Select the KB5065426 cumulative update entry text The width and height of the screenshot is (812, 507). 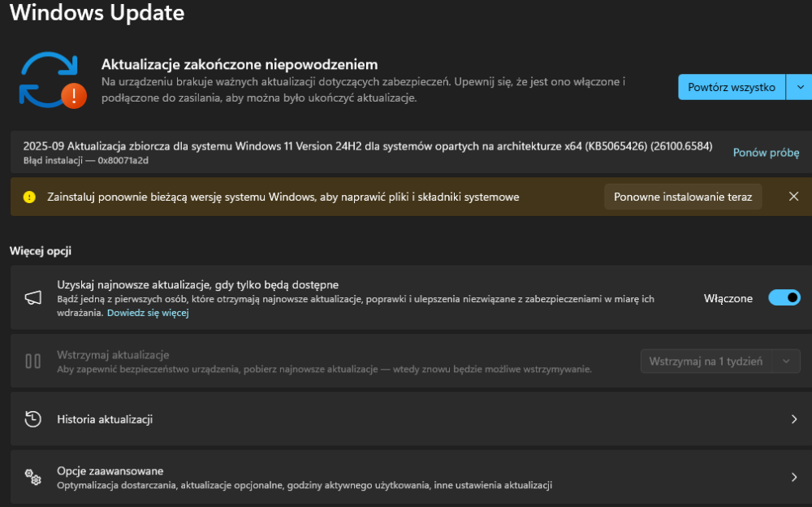367,146
